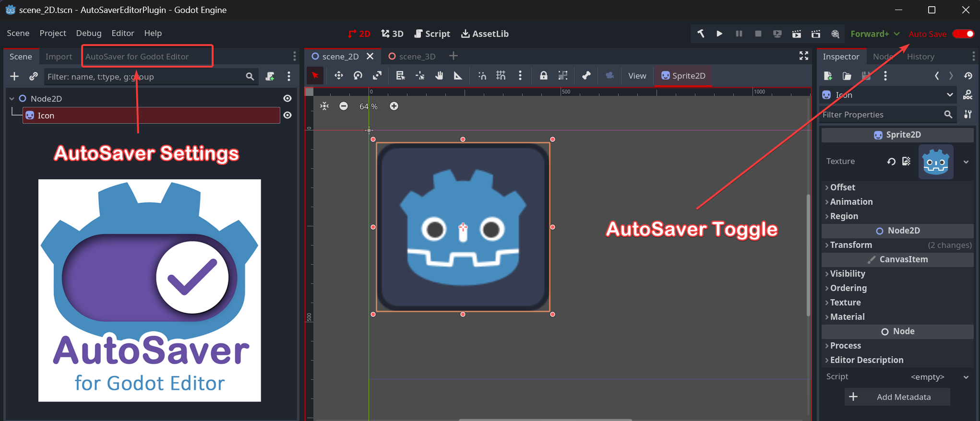
Task: Activate the Move Mode tool
Action: coord(339,75)
